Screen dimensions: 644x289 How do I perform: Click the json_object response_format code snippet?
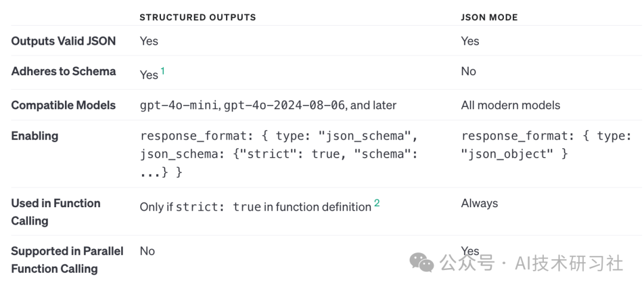click(546, 144)
